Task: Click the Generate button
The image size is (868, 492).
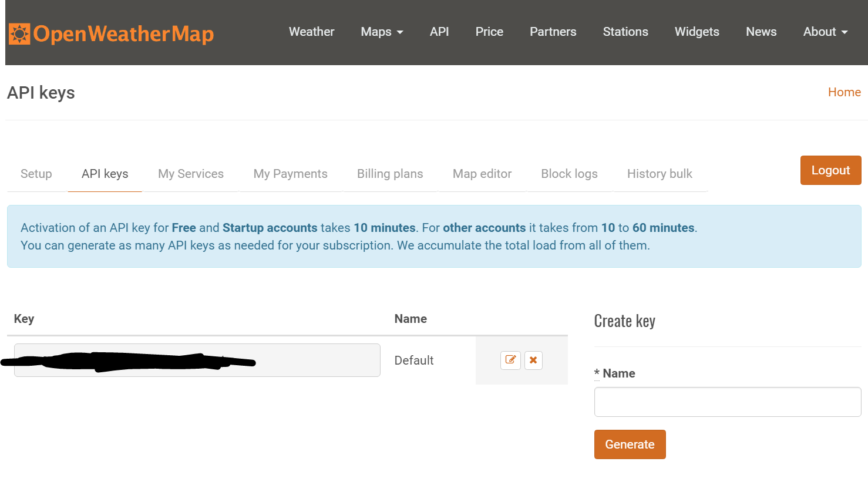Action: [x=630, y=444]
